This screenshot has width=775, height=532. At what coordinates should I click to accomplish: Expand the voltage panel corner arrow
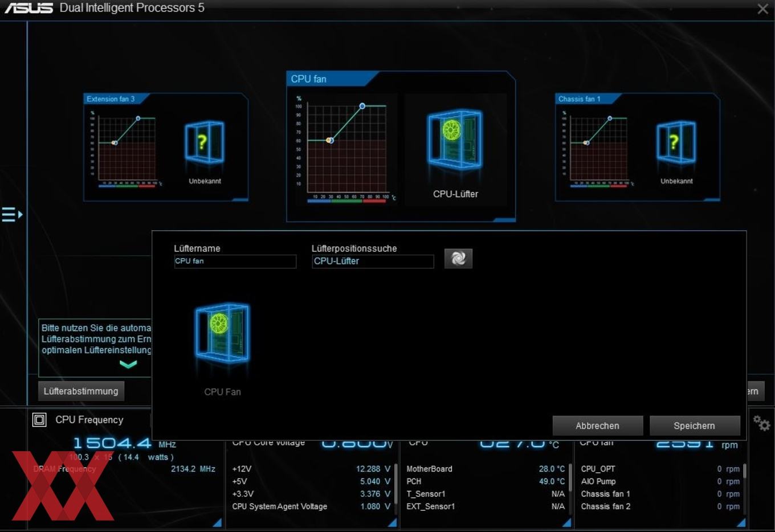point(392,522)
